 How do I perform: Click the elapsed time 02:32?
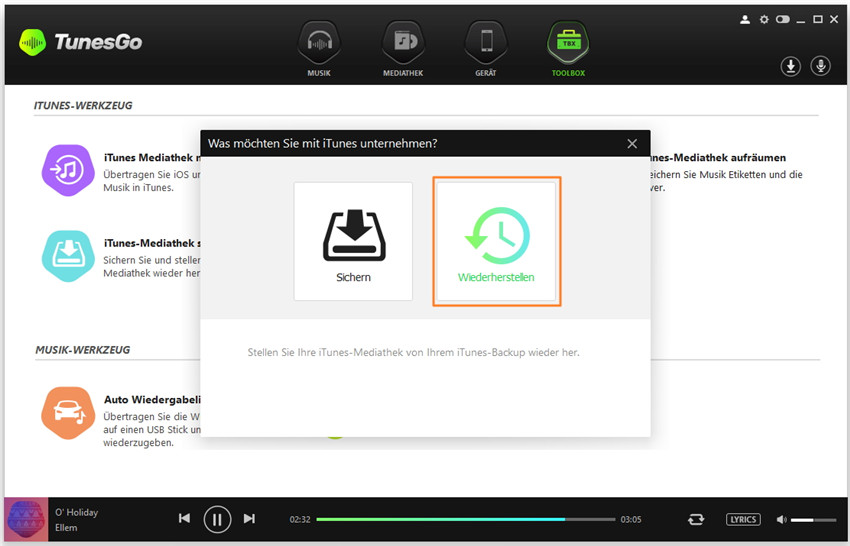click(x=300, y=519)
